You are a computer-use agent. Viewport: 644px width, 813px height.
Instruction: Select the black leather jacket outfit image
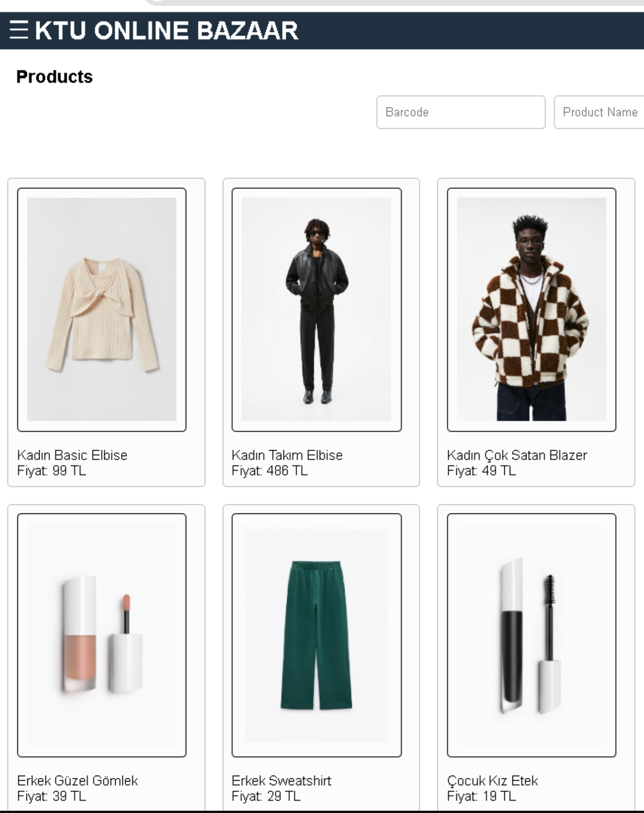pyautogui.click(x=316, y=309)
